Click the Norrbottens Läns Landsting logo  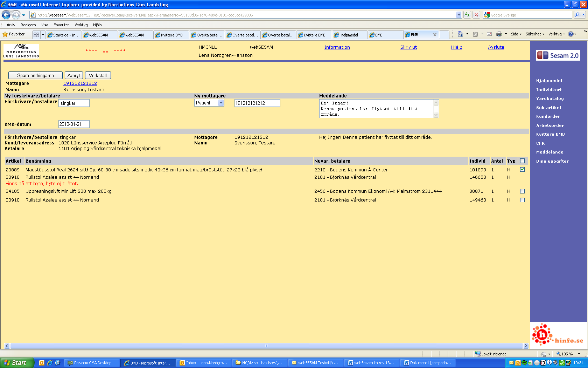pos(21,51)
